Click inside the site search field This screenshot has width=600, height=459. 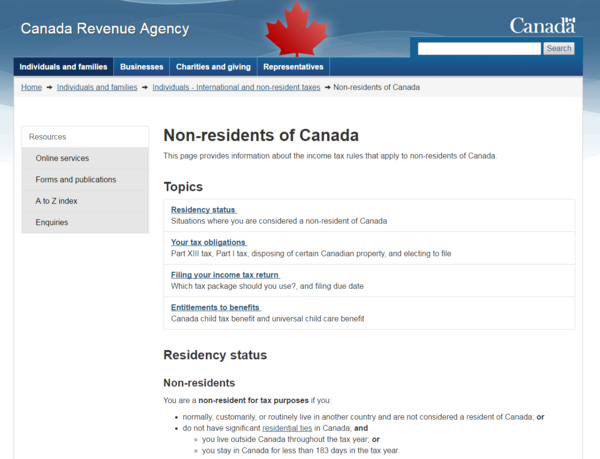pos(479,49)
